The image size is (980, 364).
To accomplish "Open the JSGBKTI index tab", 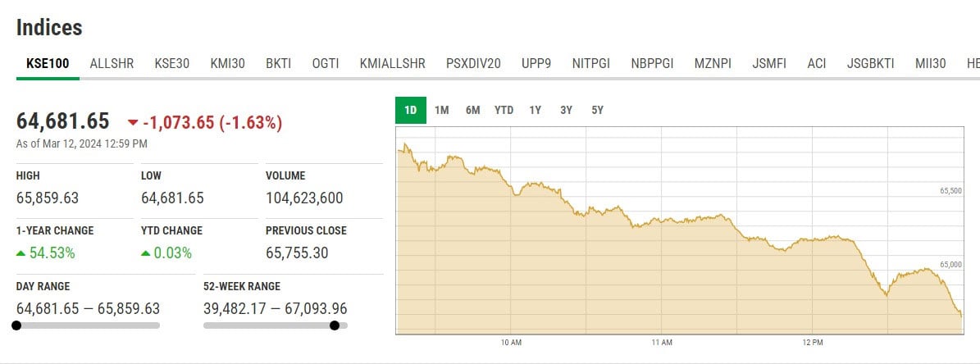I will coord(871,63).
